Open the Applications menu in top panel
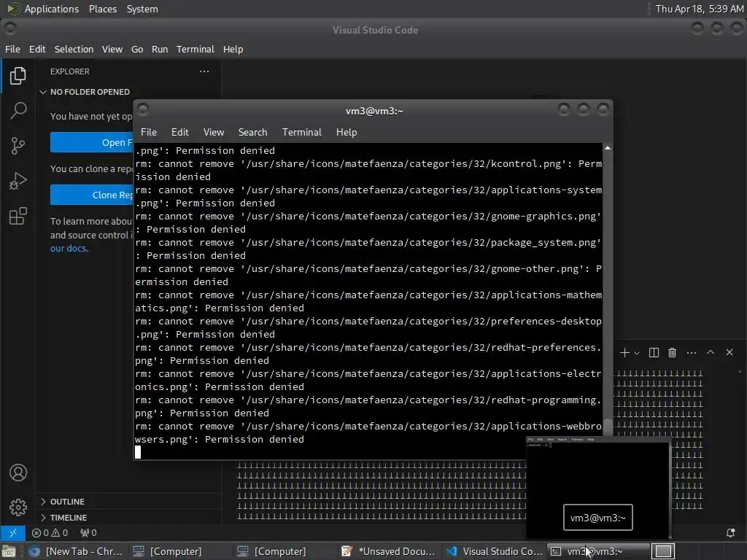 (42, 9)
